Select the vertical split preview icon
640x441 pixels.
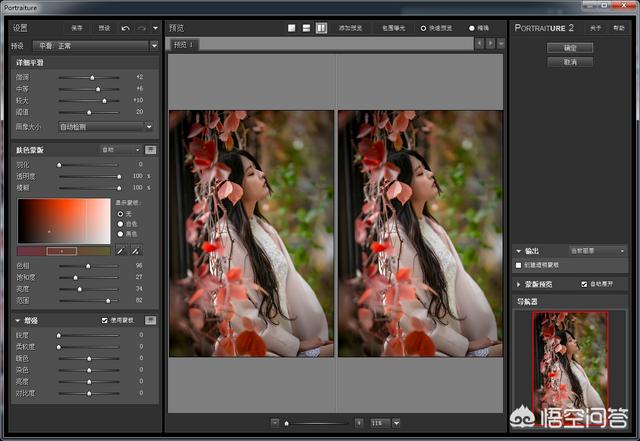[x=320, y=28]
